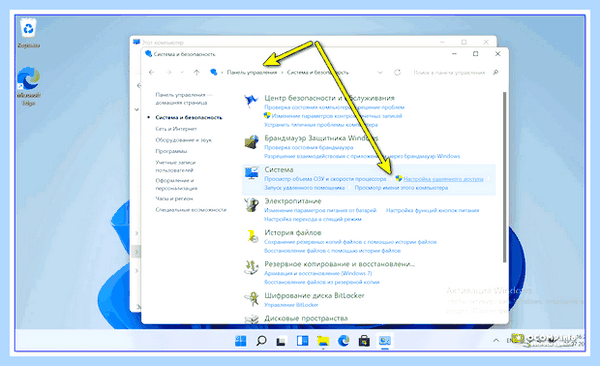Open the История файлов heading

coord(293,232)
